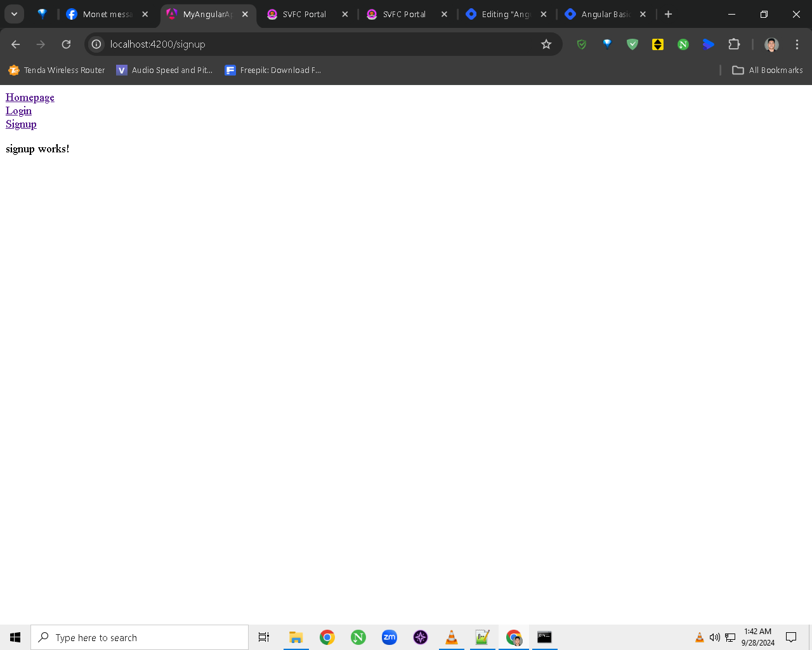
Task: Open a new browser tab
Action: pyautogui.click(x=668, y=14)
